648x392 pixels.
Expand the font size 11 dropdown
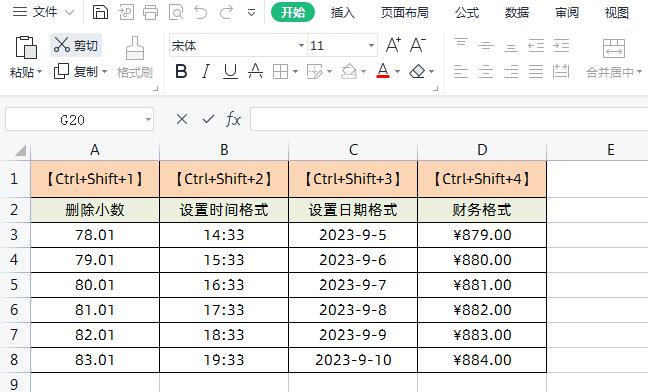pos(371,45)
